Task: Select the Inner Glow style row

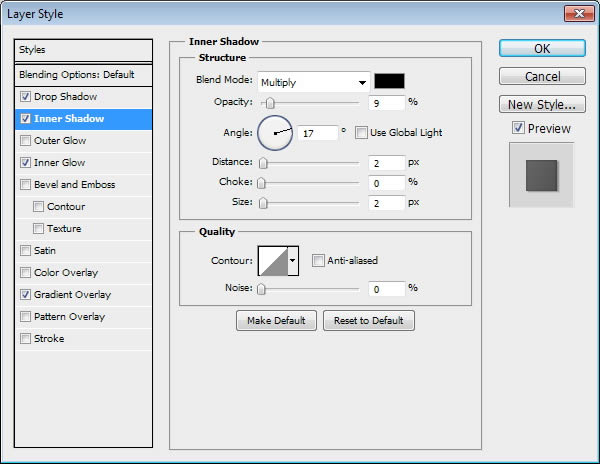Action: point(83,163)
